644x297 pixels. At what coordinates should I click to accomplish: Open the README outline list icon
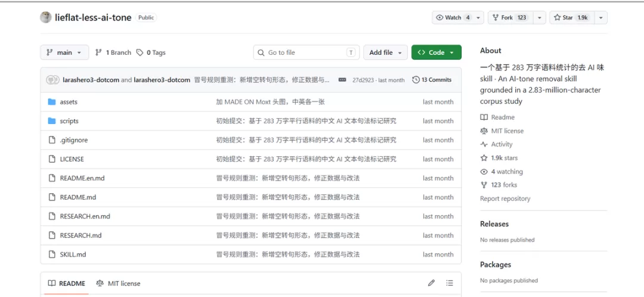(450, 283)
